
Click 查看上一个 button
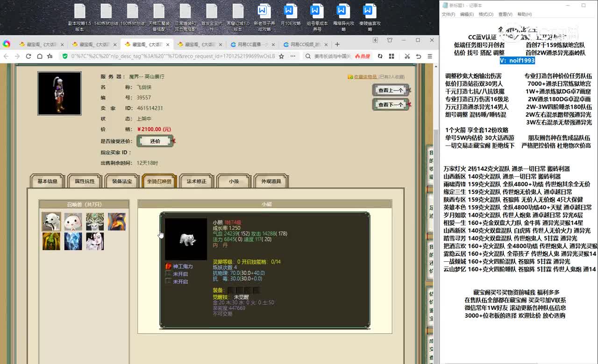(x=391, y=90)
